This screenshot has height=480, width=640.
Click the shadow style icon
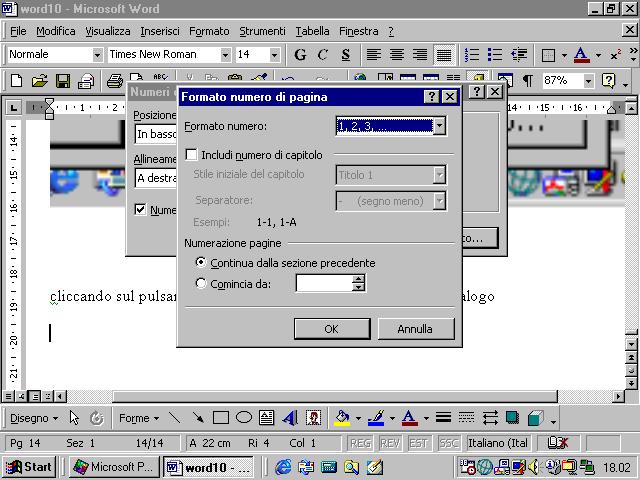pos(512,418)
